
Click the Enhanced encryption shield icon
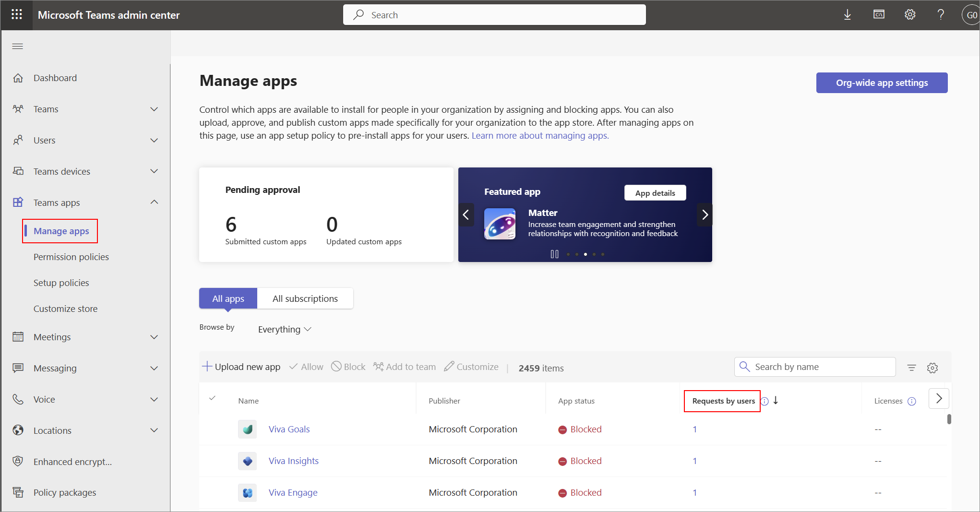pyautogui.click(x=18, y=462)
